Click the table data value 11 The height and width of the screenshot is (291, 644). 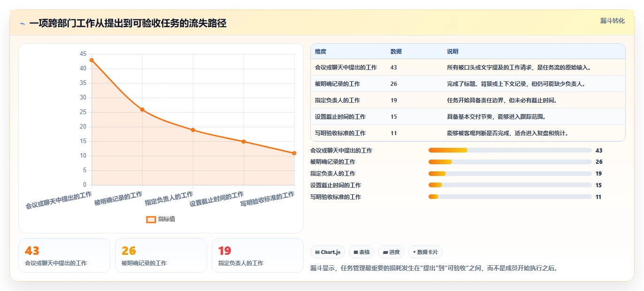click(x=393, y=133)
